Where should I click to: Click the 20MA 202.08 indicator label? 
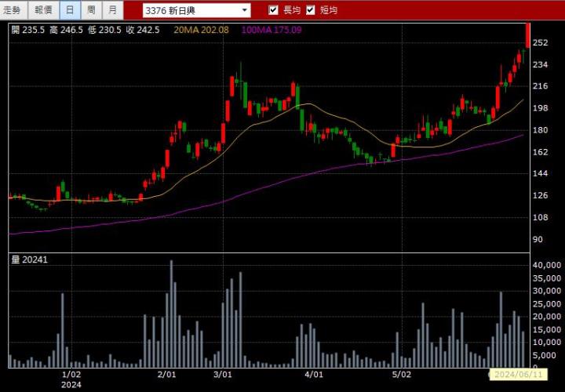(x=201, y=30)
